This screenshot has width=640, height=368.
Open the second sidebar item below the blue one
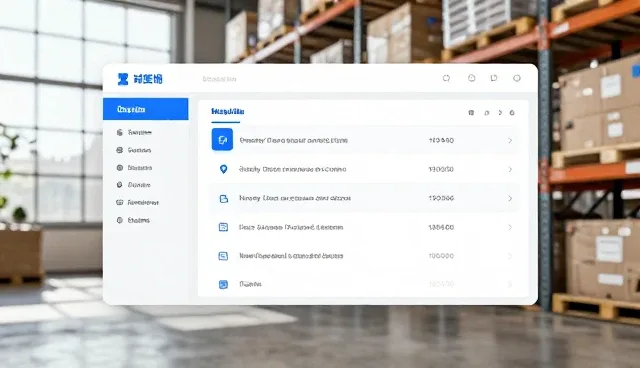134,150
